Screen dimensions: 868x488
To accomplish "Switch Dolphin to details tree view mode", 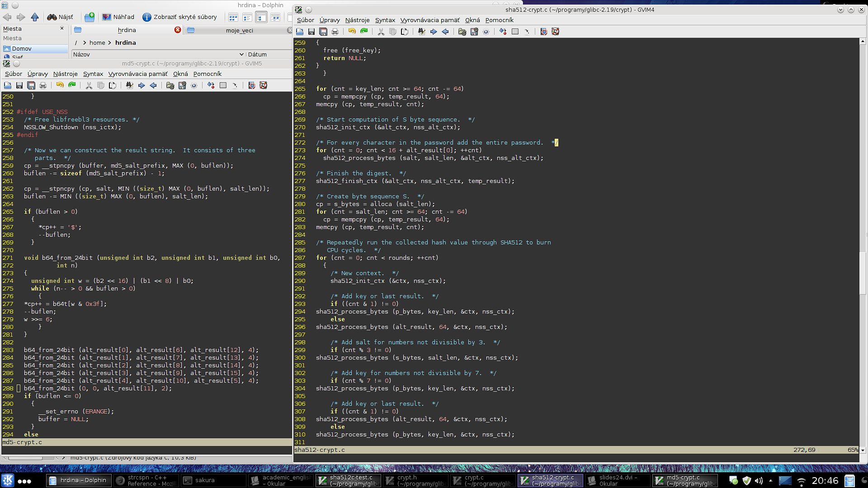I will (x=261, y=18).
